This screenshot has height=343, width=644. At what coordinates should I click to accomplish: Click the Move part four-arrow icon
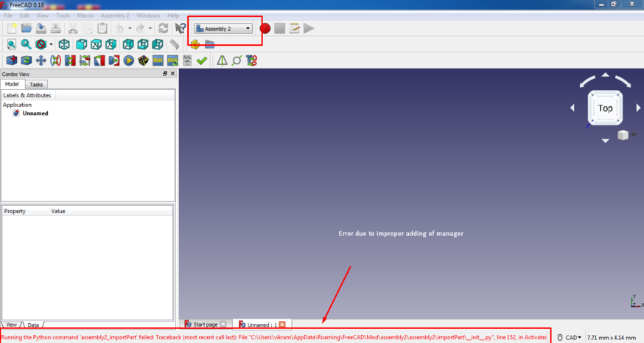click(x=41, y=61)
